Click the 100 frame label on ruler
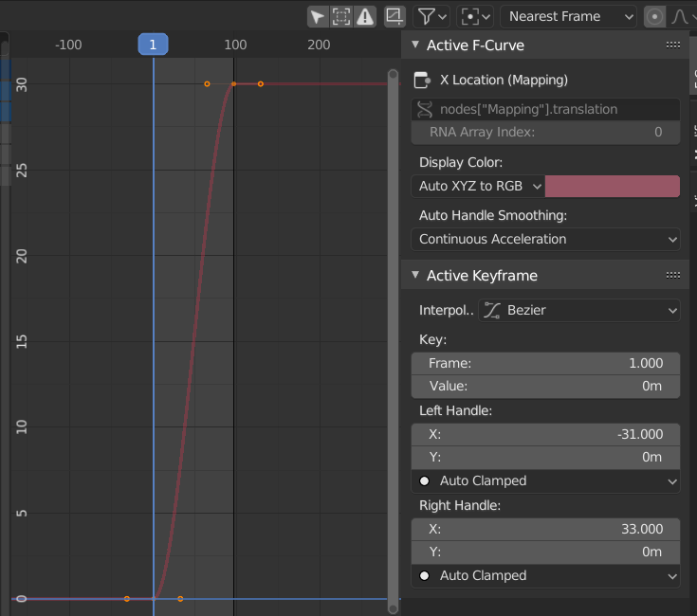This screenshot has width=697, height=616. (235, 45)
